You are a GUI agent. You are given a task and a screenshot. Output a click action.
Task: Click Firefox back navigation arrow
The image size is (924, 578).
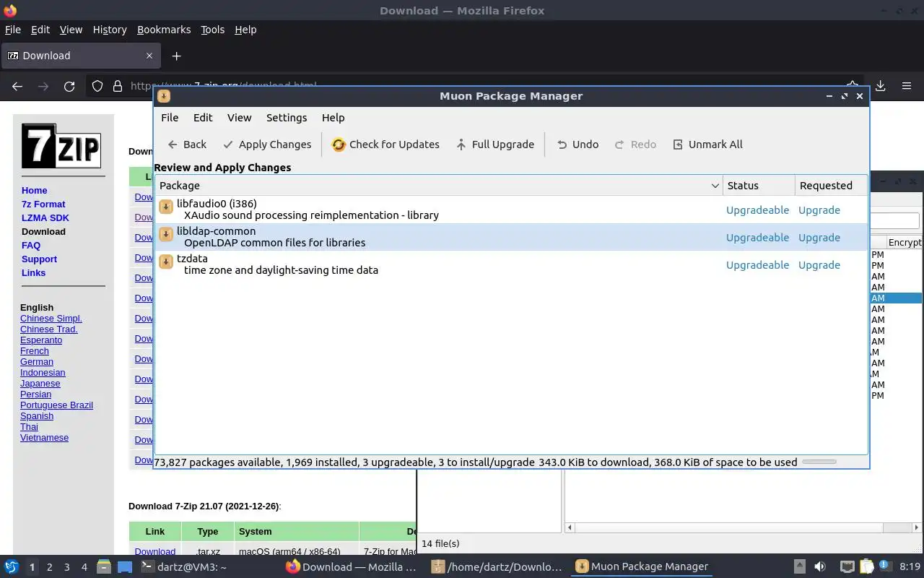coord(17,86)
